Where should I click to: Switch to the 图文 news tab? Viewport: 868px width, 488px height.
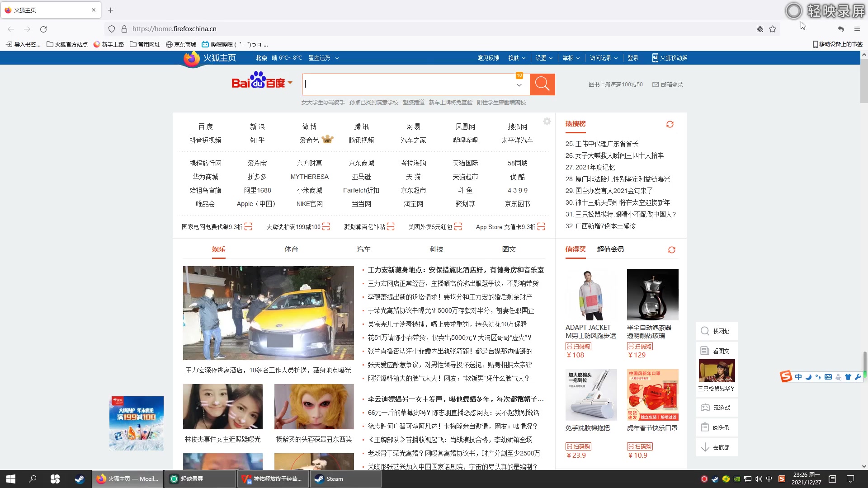pyautogui.click(x=509, y=249)
